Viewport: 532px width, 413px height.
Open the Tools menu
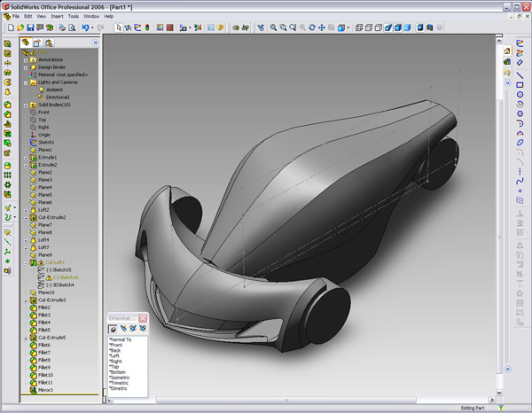73,16
